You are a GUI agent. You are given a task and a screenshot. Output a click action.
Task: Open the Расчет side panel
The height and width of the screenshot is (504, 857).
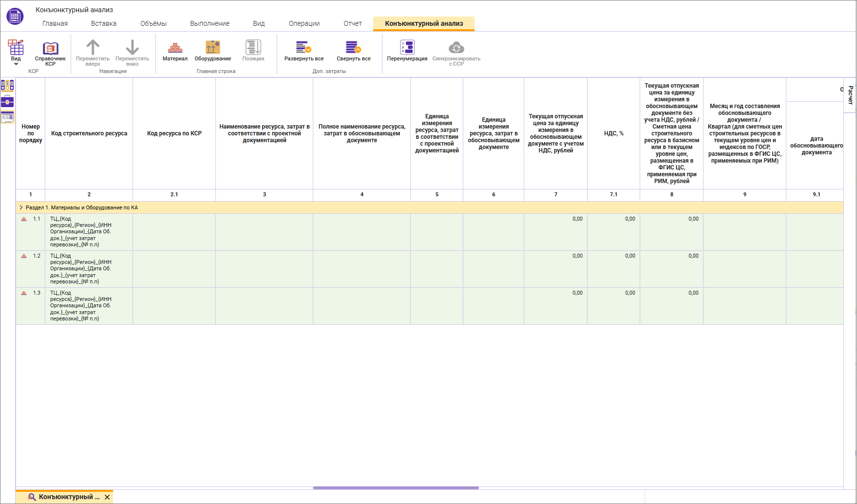pos(850,95)
